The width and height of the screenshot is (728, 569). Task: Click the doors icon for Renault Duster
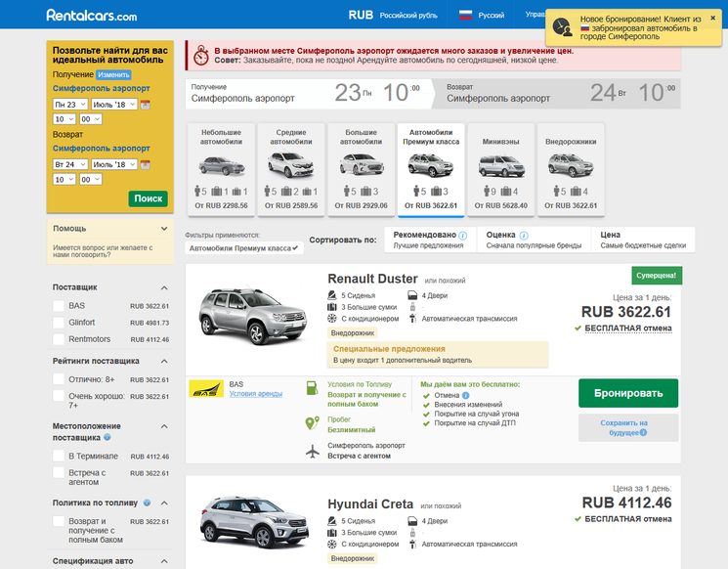pyautogui.click(x=412, y=295)
